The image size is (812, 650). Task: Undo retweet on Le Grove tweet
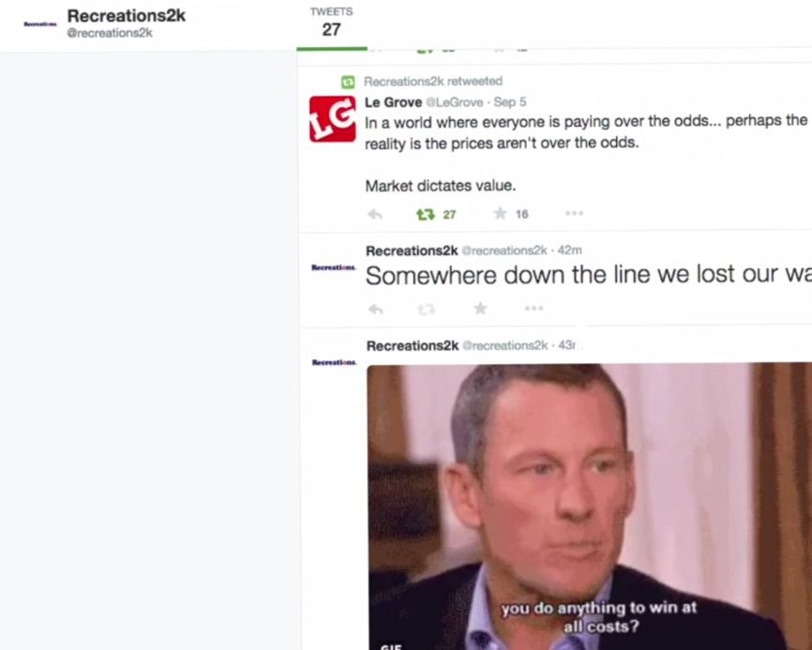pos(425,214)
